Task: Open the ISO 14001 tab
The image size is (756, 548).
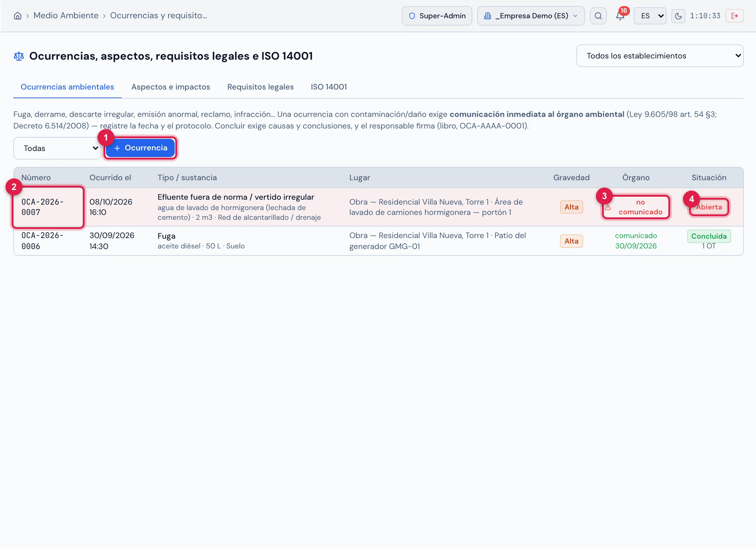Action: 329,87
